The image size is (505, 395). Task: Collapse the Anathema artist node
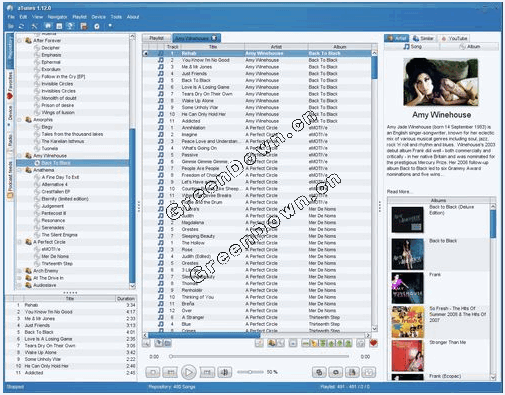20,170
